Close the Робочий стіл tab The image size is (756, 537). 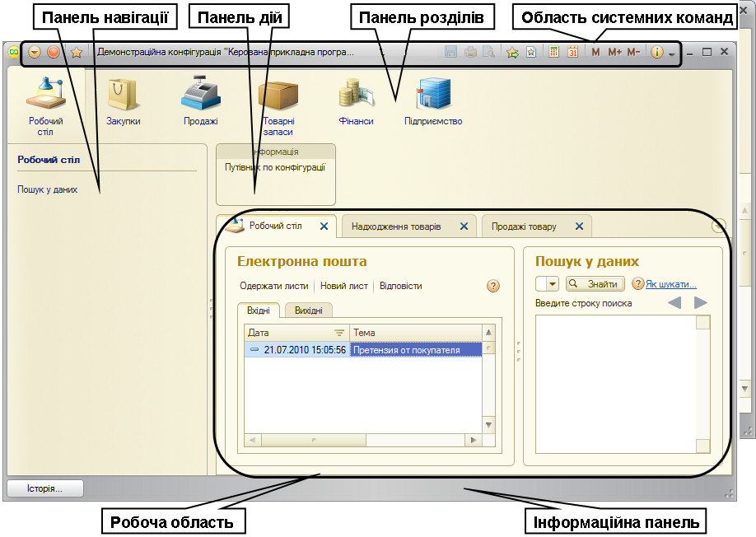click(324, 226)
